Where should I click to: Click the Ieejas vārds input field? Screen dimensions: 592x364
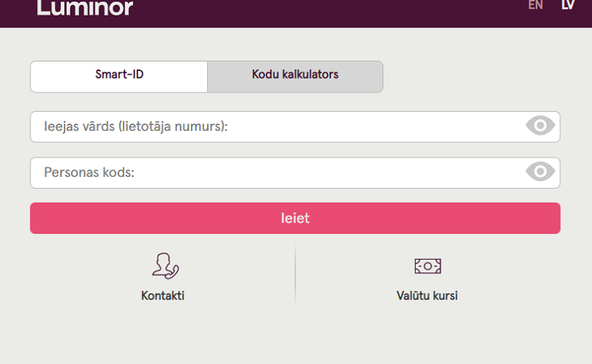[x=295, y=127]
